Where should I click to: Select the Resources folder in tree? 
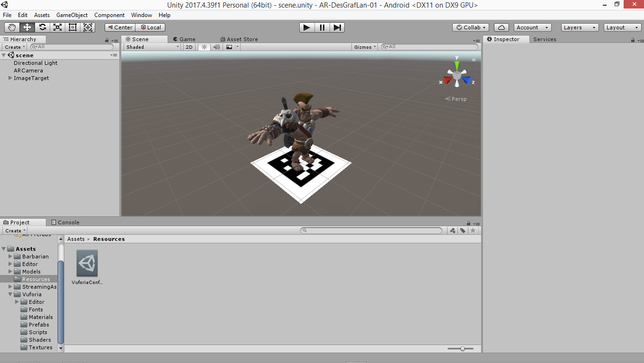click(36, 279)
